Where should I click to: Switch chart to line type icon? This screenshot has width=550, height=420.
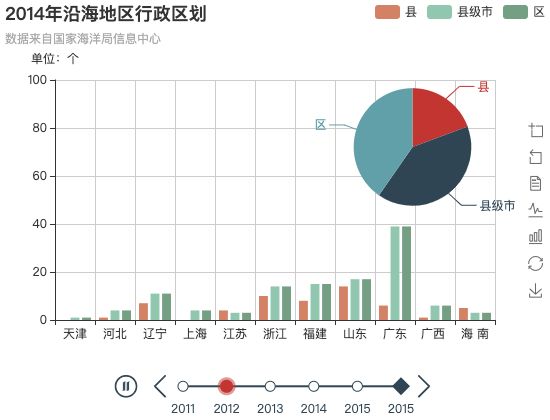click(536, 210)
